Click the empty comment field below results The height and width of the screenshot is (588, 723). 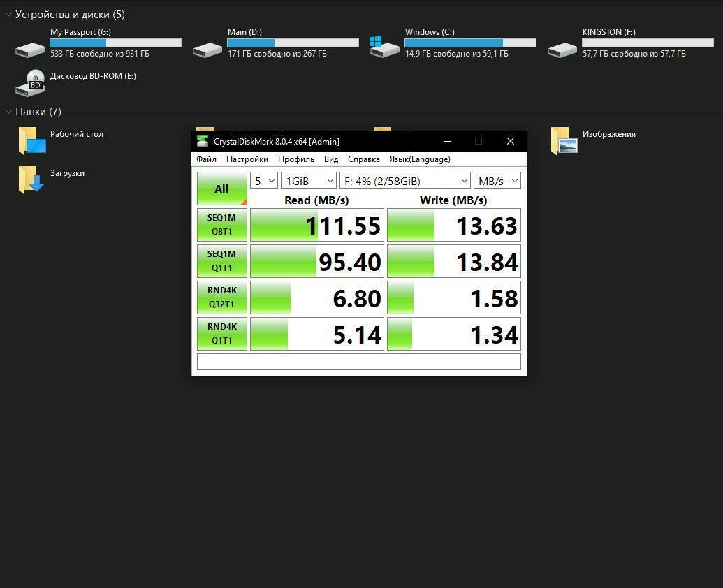[359, 362]
